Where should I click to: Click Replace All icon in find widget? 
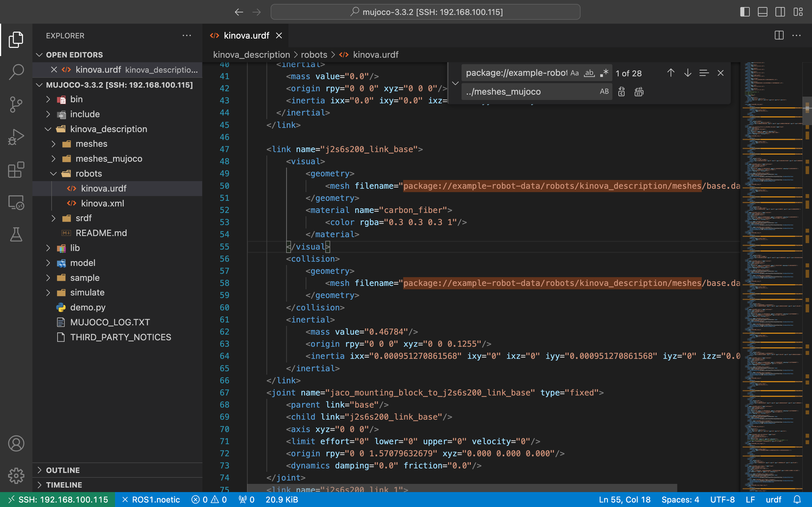639,92
